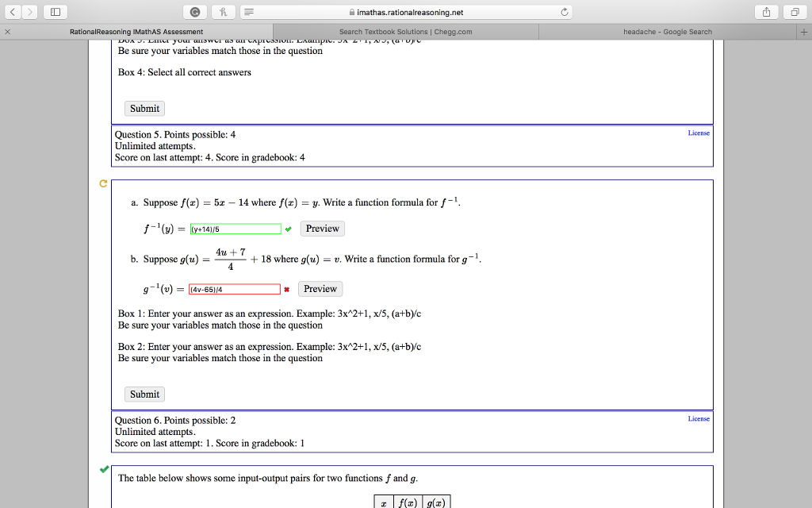Click the Show All Tabs icon
The width and height of the screenshot is (812, 508).
(x=796, y=12)
